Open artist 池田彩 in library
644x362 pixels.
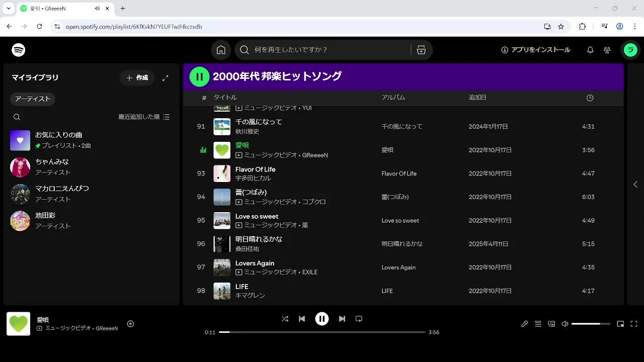(91, 220)
